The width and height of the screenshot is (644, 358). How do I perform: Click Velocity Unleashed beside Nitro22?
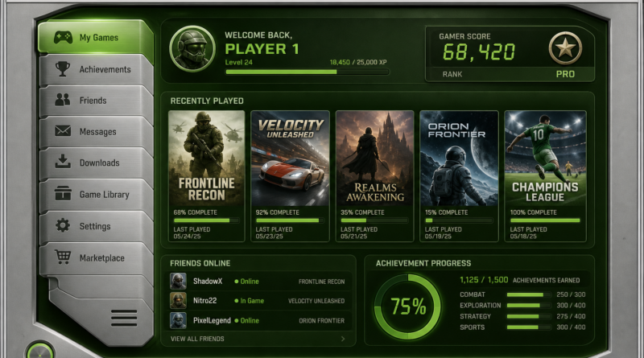(316, 301)
